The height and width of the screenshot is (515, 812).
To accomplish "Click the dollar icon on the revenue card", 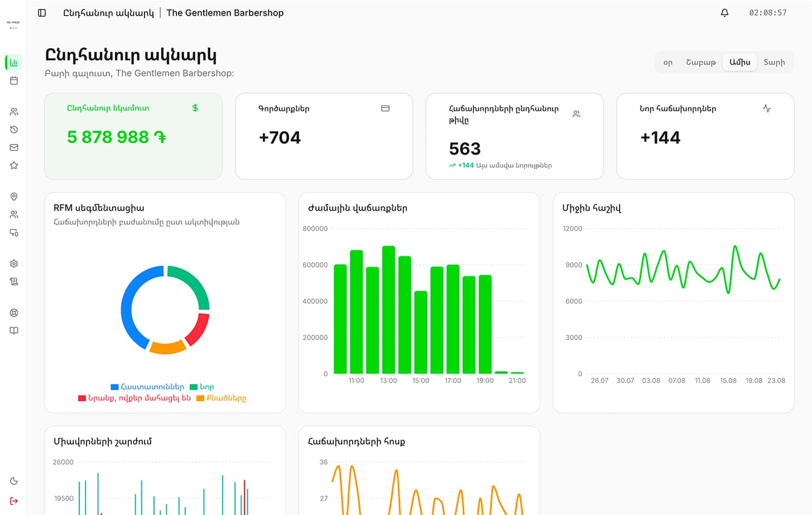I will pyautogui.click(x=195, y=108).
